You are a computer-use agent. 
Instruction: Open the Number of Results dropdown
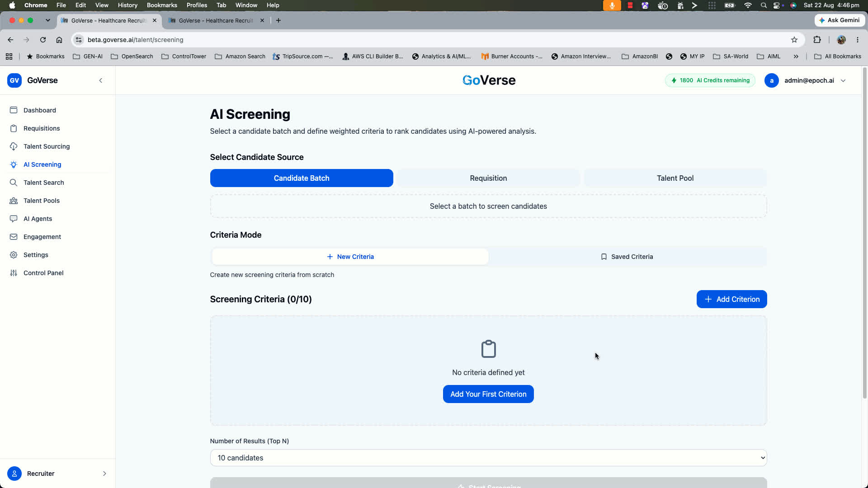tap(488, 458)
